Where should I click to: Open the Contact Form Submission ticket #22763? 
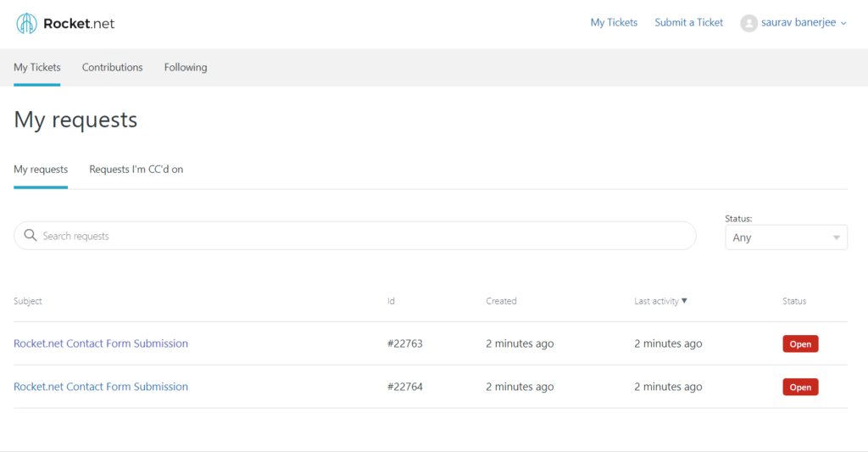pyautogui.click(x=101, y=343)
